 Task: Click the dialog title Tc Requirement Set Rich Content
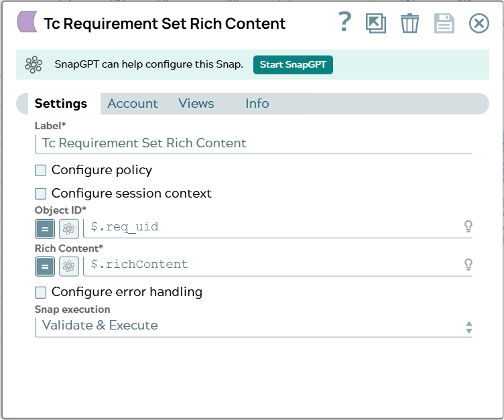coord(165,23)
